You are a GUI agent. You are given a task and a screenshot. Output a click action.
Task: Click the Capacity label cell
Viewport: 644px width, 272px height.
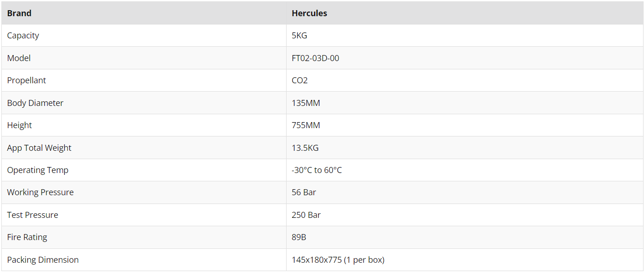144,36
